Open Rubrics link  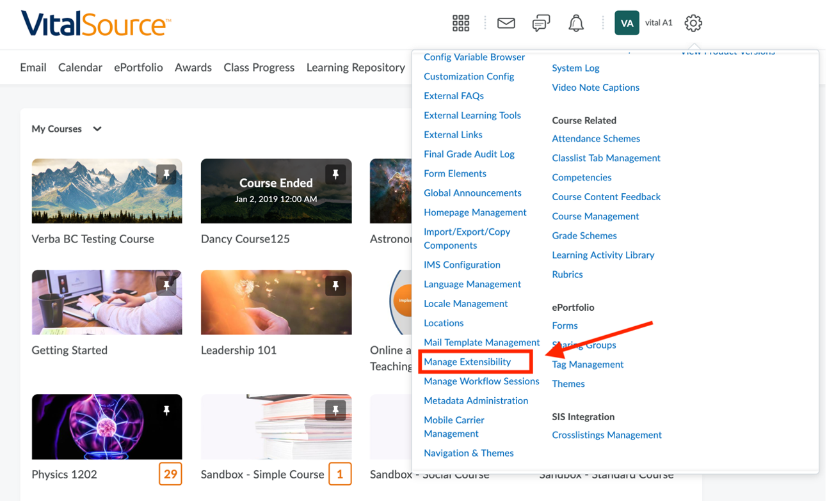click(x=568, y=274)
